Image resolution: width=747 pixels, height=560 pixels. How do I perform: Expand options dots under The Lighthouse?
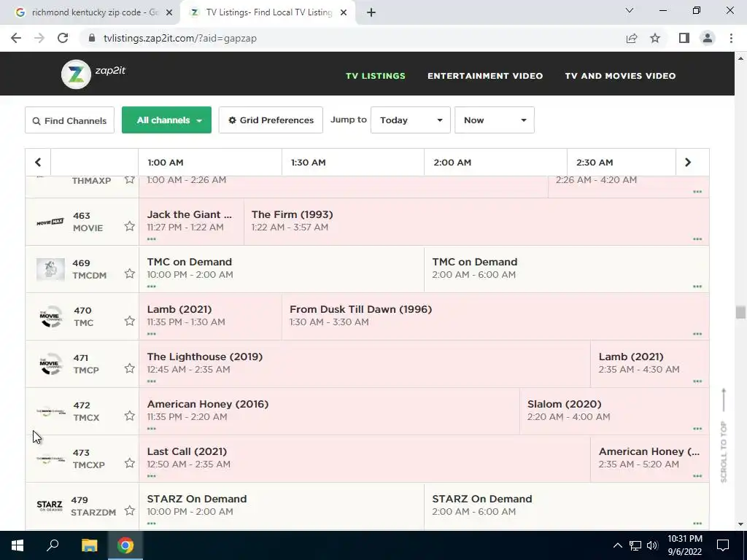pos(152,381)
